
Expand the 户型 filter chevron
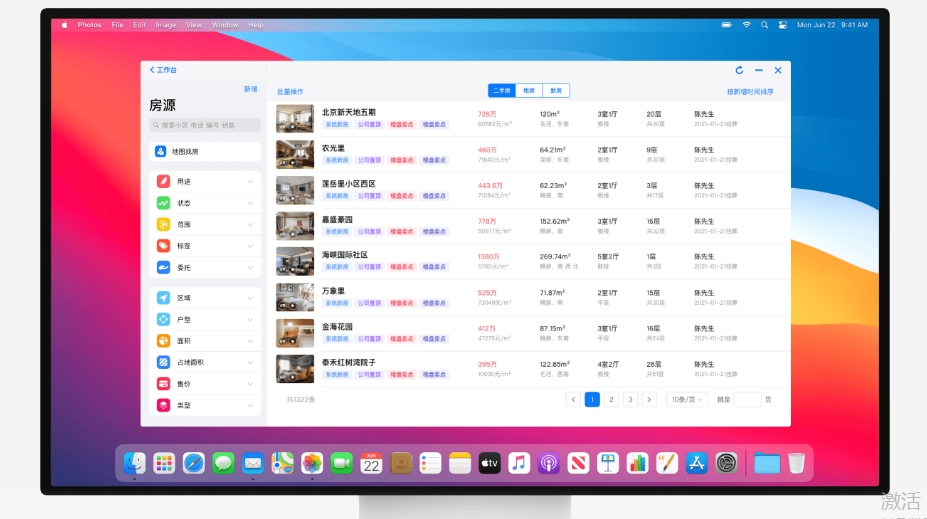point(250,319)
